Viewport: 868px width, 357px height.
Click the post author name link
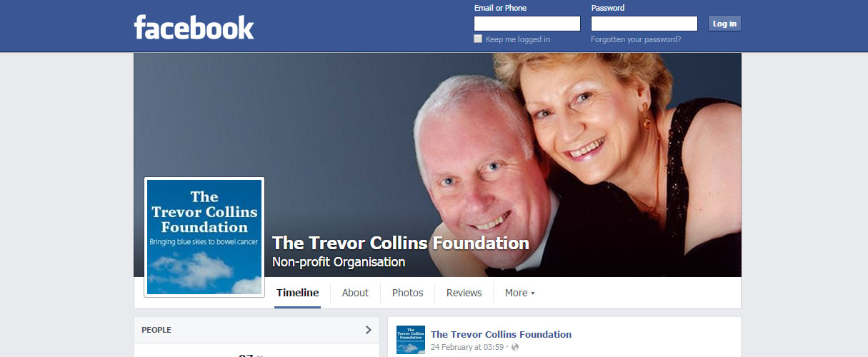pyautogui.click(x=501, y=334)
